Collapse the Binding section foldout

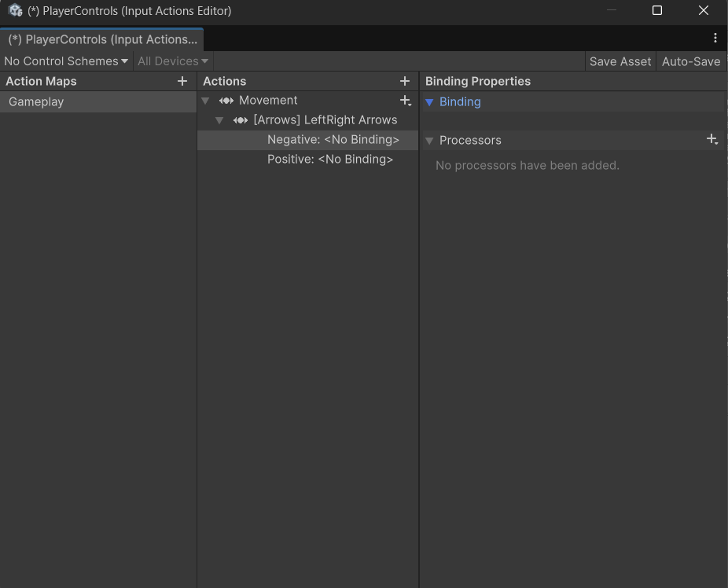(x=429, y=102)
